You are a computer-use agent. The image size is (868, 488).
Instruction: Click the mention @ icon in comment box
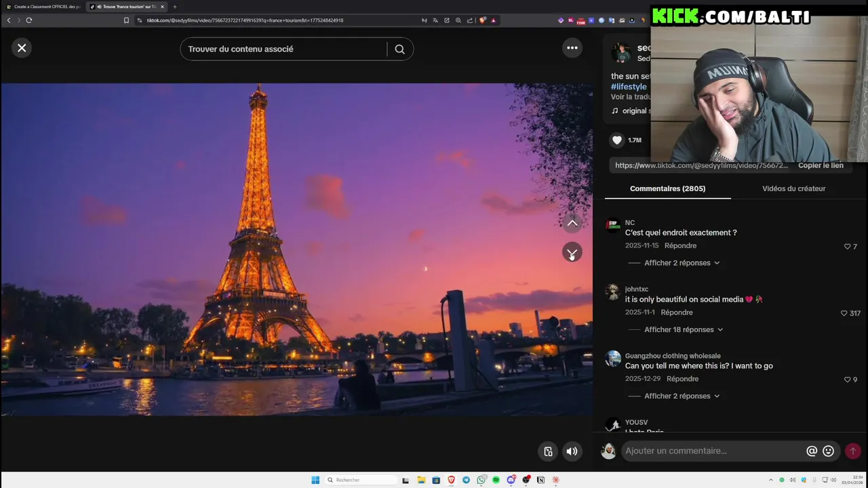(x=811, y=451)
